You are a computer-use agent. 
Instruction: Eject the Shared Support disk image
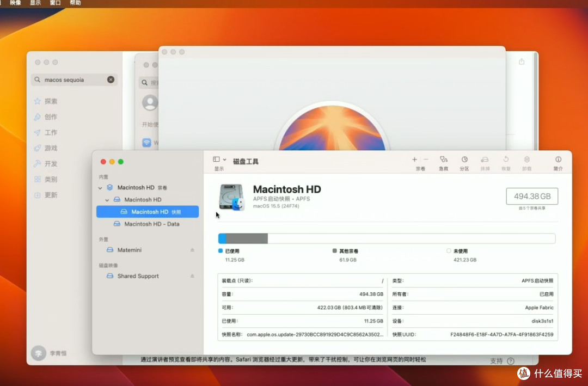pyautogui.click(x=192, y=276)
